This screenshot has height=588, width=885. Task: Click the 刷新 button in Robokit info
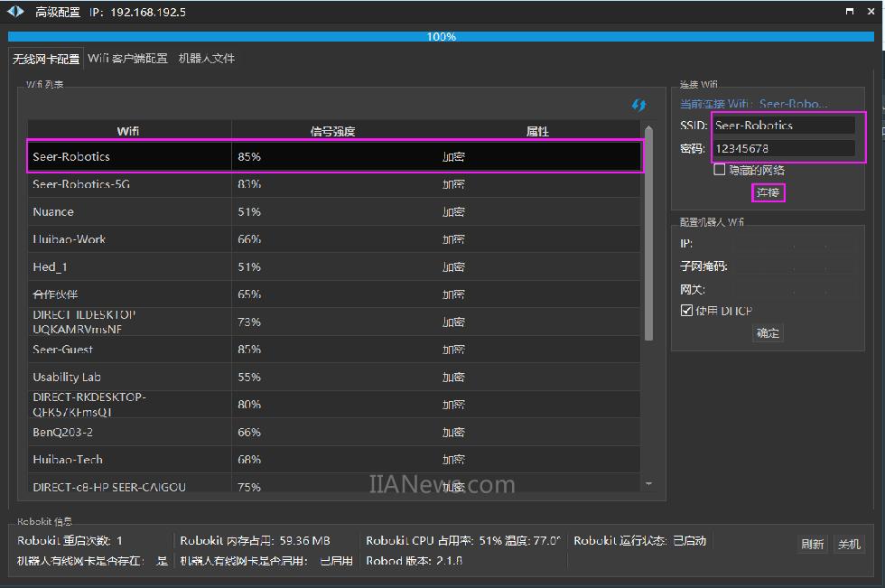point(812,544)
